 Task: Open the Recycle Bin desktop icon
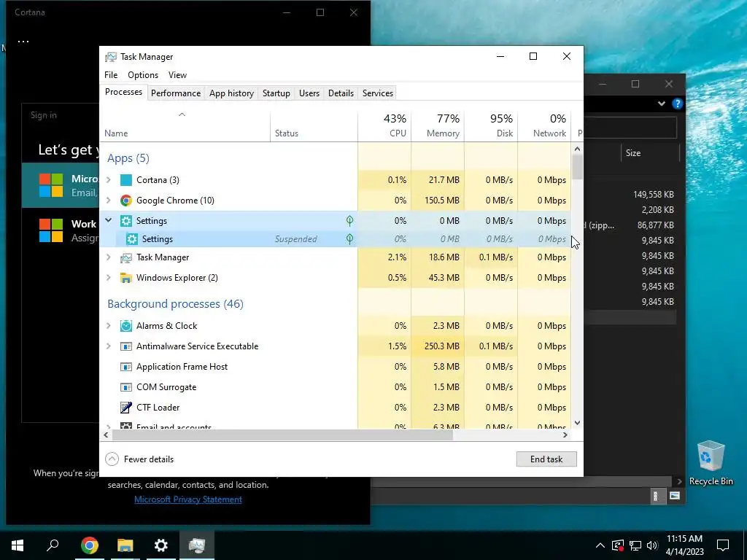711,463
